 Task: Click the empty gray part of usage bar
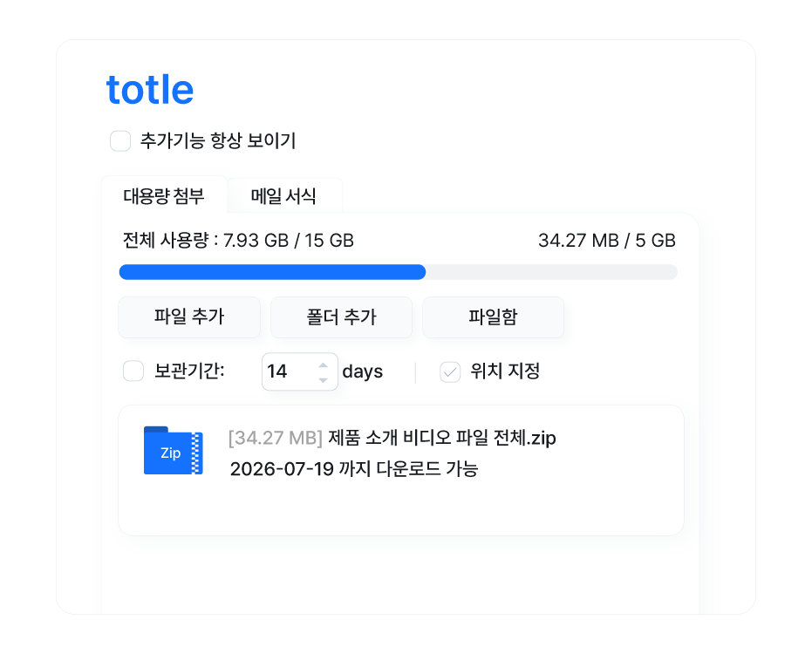pyautogui.click(x=551, y=272)
